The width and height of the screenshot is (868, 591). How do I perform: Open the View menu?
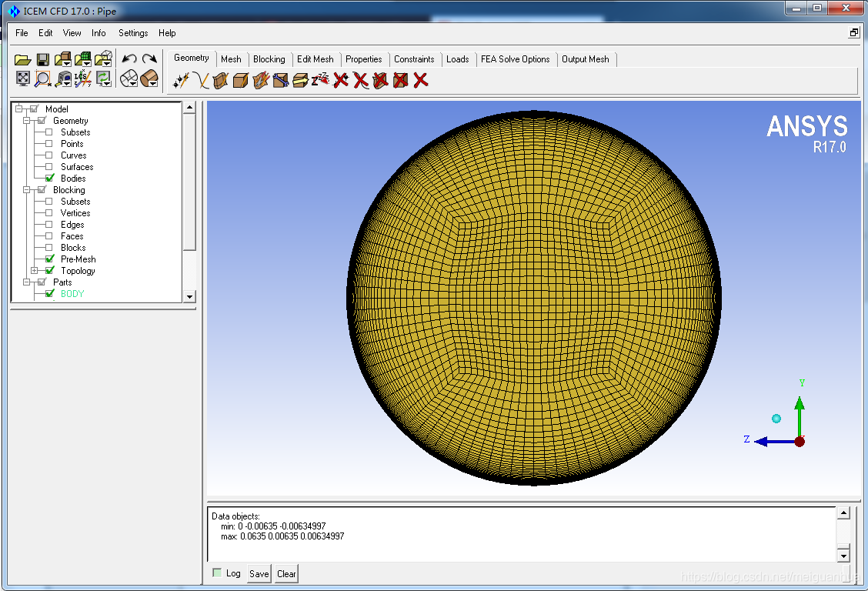pos(72,33)
